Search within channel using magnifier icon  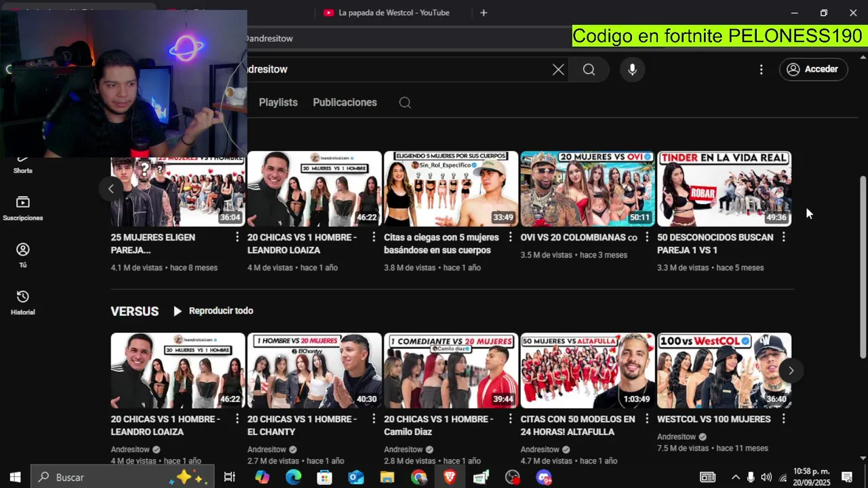pyautogui.click(x=405, y=102)
